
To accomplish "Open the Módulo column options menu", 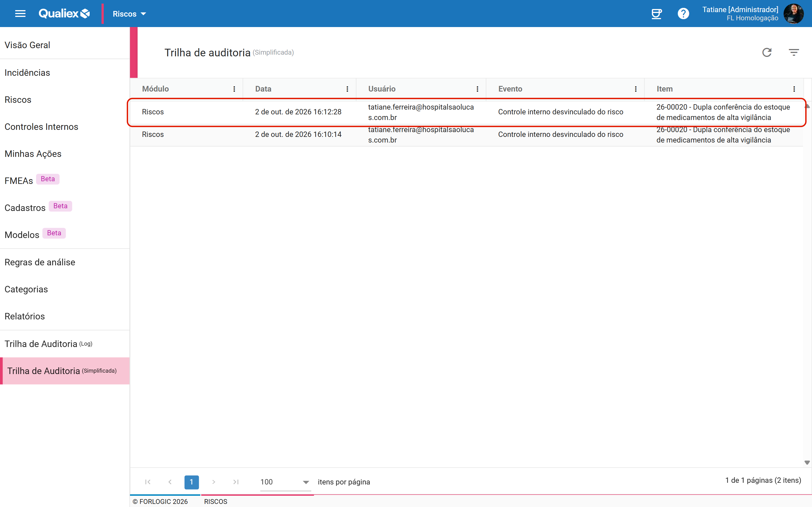I will point(234,89).
